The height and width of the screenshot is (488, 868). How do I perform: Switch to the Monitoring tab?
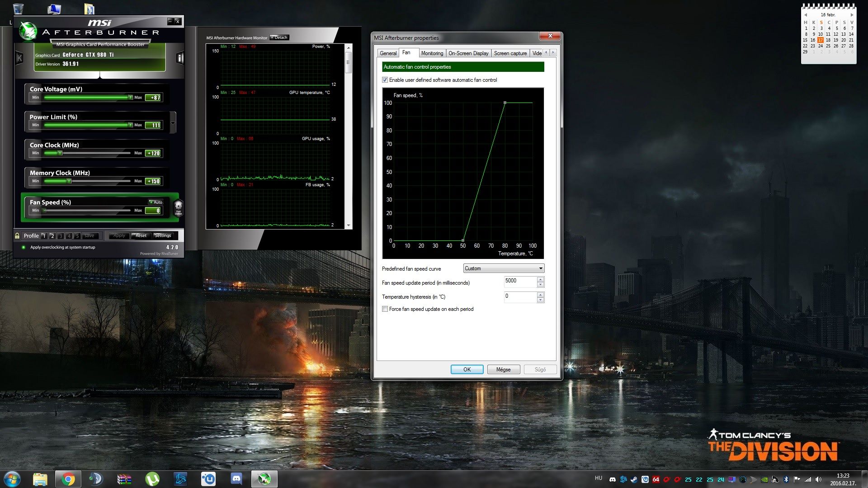coord(432,53)
